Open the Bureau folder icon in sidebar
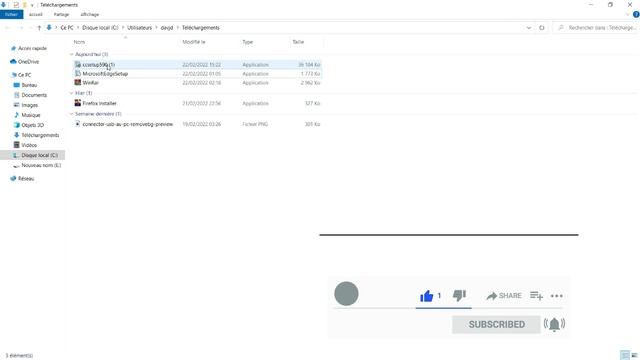The height and width of the screenshot is (360, 640). click(17, 85)
